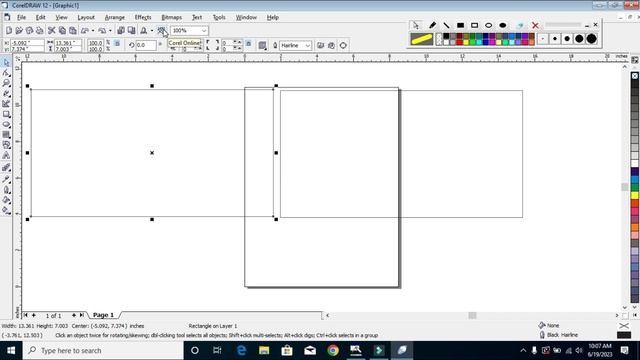Click the Windows taskbar search box
This screenshot has width=640, height=360.
pos(103,351)
